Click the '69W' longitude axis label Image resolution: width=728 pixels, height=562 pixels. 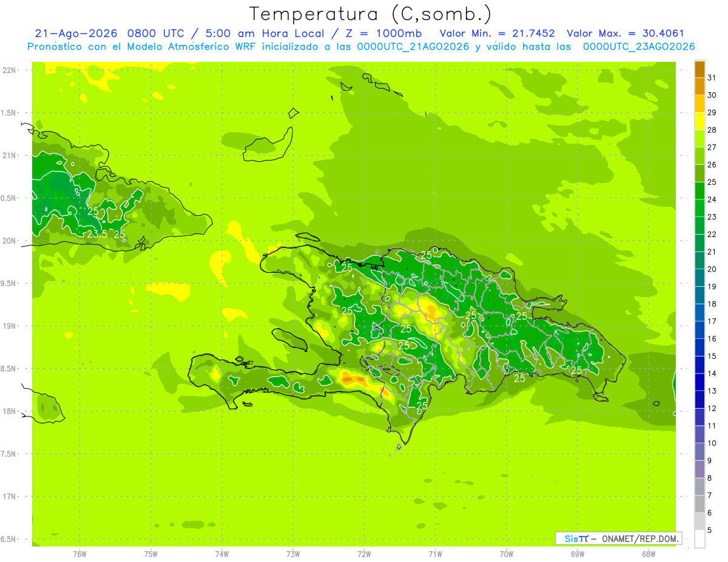pyautogui.click(x=578, y=554)
